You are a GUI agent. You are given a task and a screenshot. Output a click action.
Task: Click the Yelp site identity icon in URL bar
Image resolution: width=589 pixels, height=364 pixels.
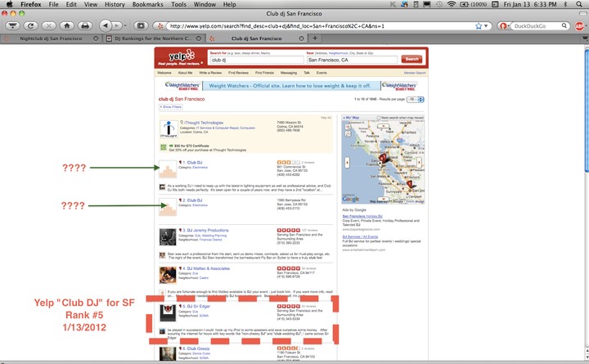[160, 26]
